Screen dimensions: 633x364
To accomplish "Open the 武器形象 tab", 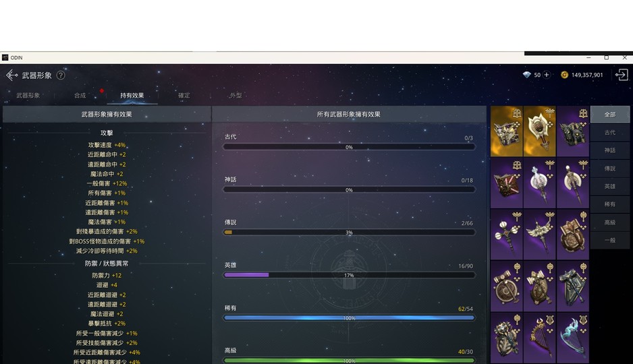I will [x=28, y=96].
